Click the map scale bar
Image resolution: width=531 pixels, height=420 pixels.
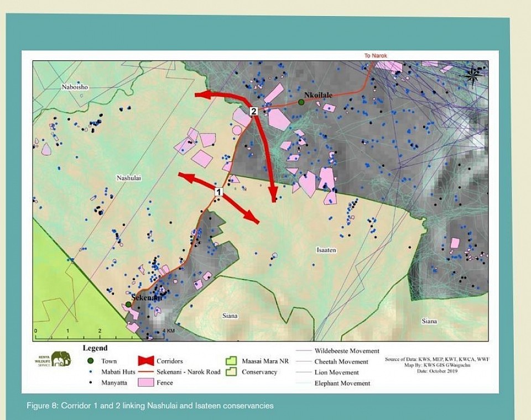tap(100, 335)
